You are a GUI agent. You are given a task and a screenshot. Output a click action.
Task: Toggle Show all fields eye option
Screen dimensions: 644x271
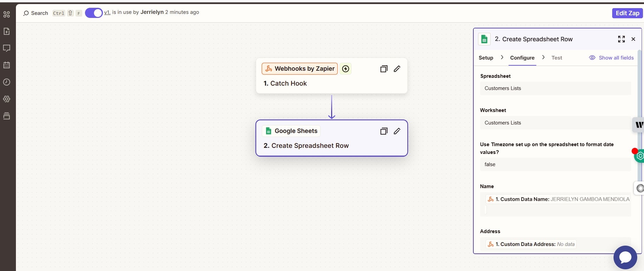click(611, 58)
